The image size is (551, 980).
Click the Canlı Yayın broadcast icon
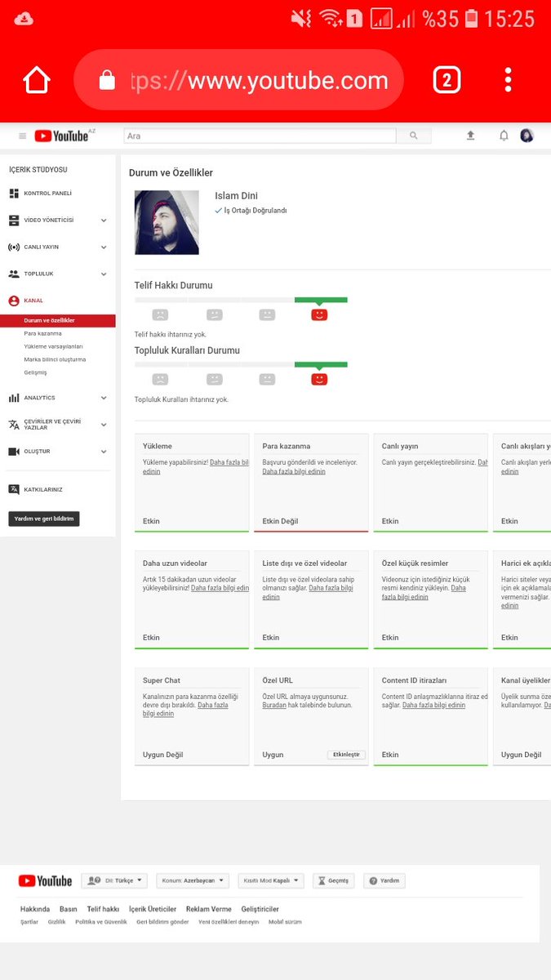coord(14,247)
